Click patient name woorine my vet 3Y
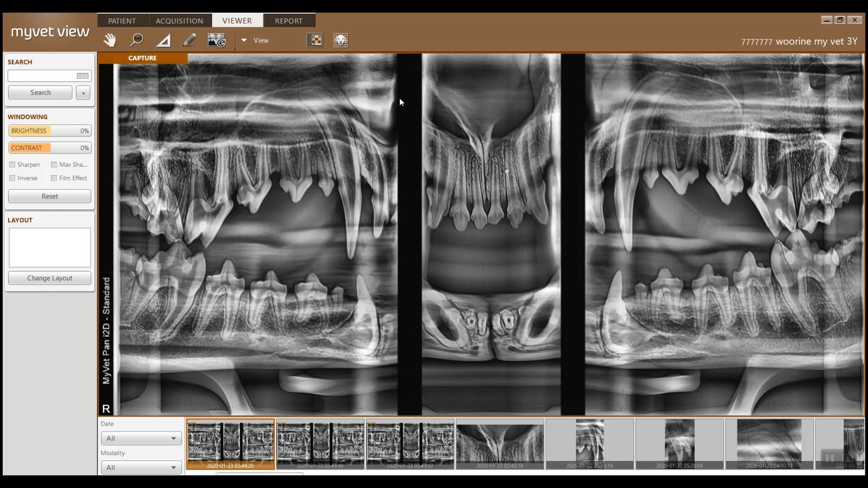The image size is (868, 488). (816, 41)
